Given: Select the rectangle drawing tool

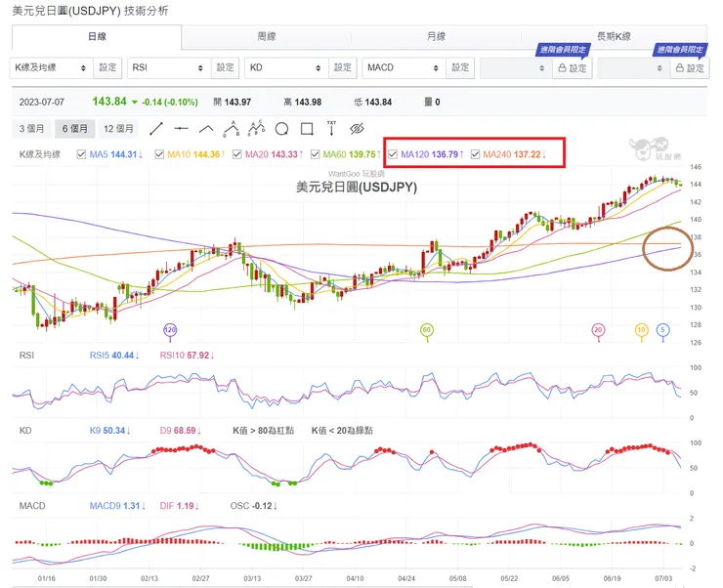Looking at the screenshot, I should coord(307,129).
